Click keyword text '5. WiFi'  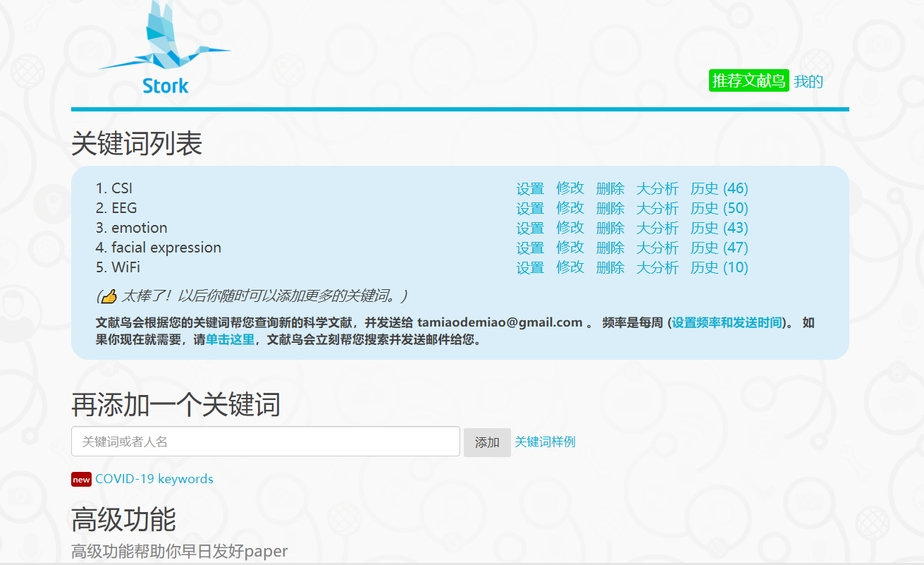point(118,267)
